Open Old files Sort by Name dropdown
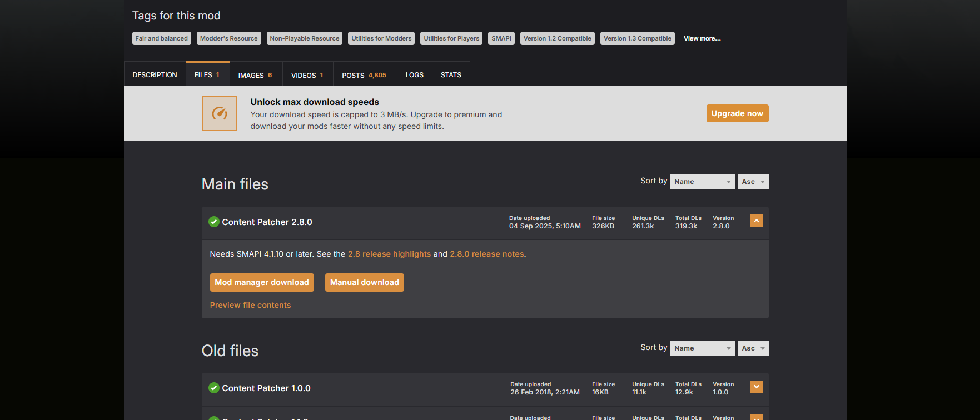Image resolution: width=980 pixels, height=420 pixels. pyautogui.click(x=702, y=348)
